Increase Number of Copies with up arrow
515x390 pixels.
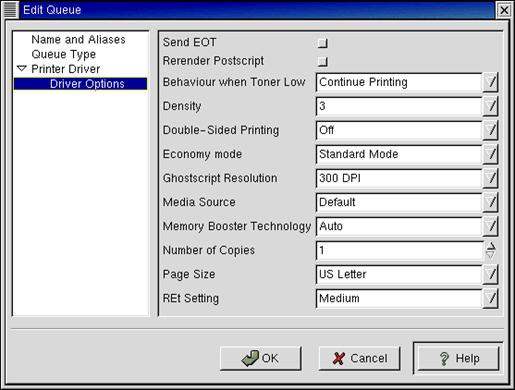[490, 246]
